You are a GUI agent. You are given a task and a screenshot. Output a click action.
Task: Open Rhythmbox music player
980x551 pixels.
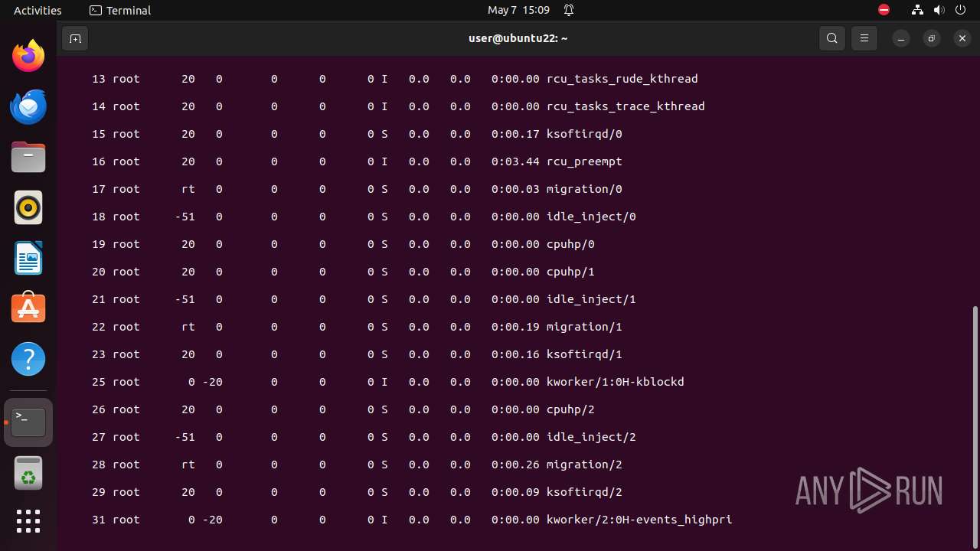click(x=28, y=207)
